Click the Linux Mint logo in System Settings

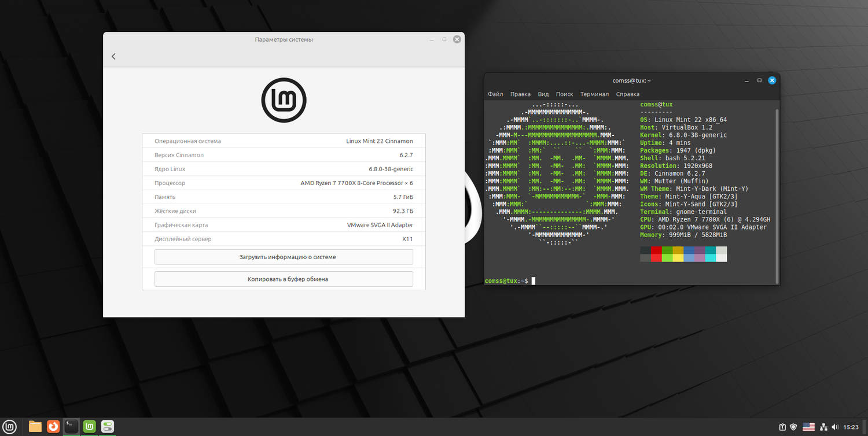point(284,100)
